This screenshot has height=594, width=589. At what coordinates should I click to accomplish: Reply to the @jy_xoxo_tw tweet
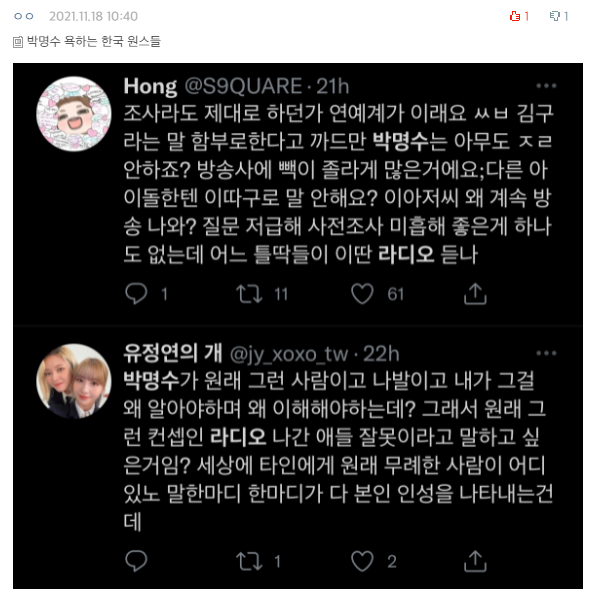pos(136,561)
